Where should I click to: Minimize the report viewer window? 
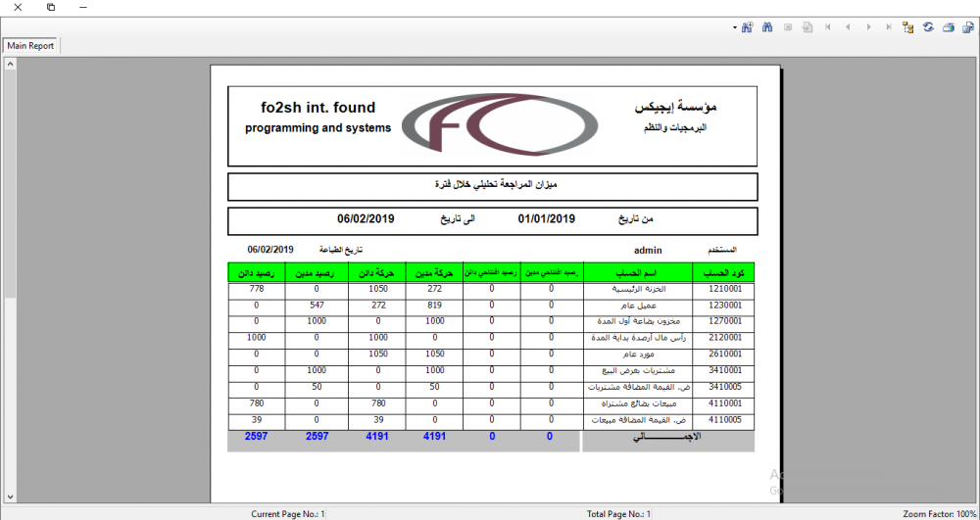point(83,8)
